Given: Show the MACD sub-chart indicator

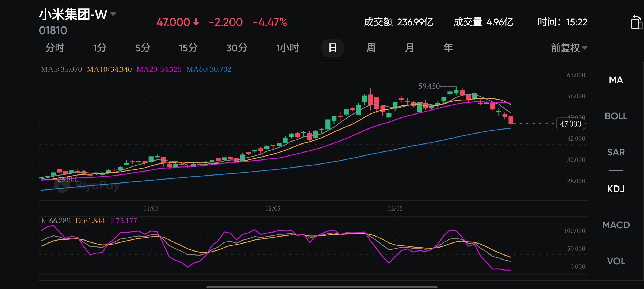Looking at the screenshot, I should [x=616, y=225].
